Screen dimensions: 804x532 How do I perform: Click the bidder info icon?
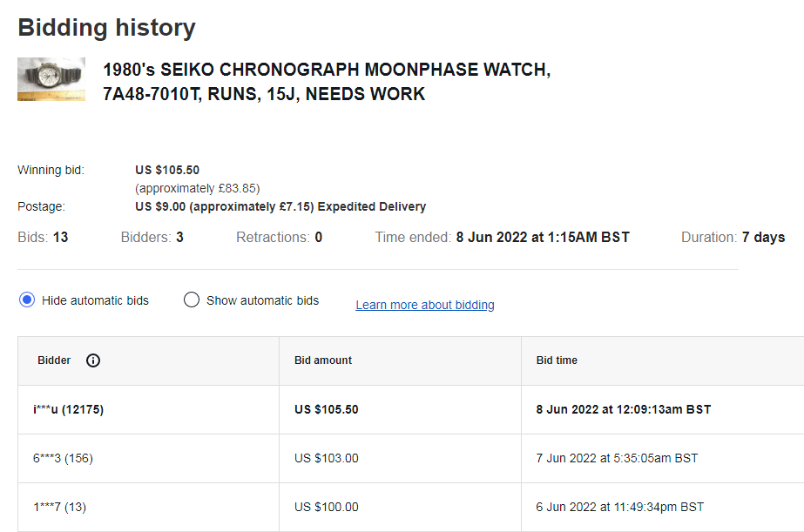93,360
